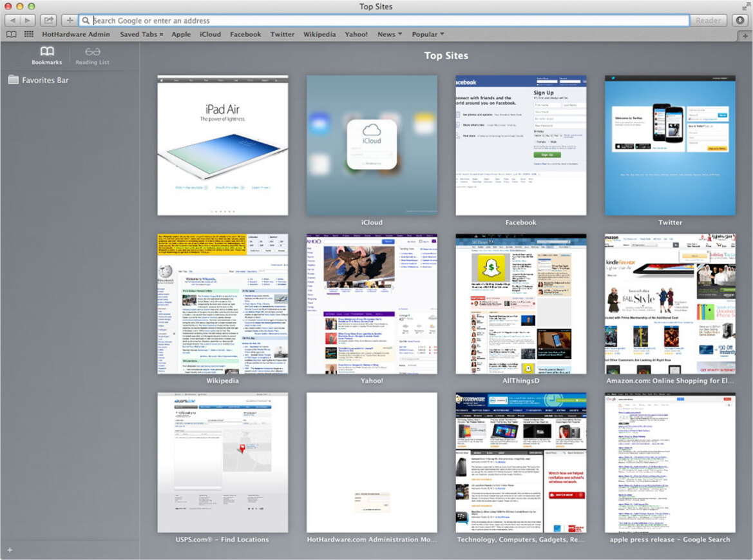Open the Twitter top site thumbnail
Screen dimensions: 753x560
[x=670, y=145]
